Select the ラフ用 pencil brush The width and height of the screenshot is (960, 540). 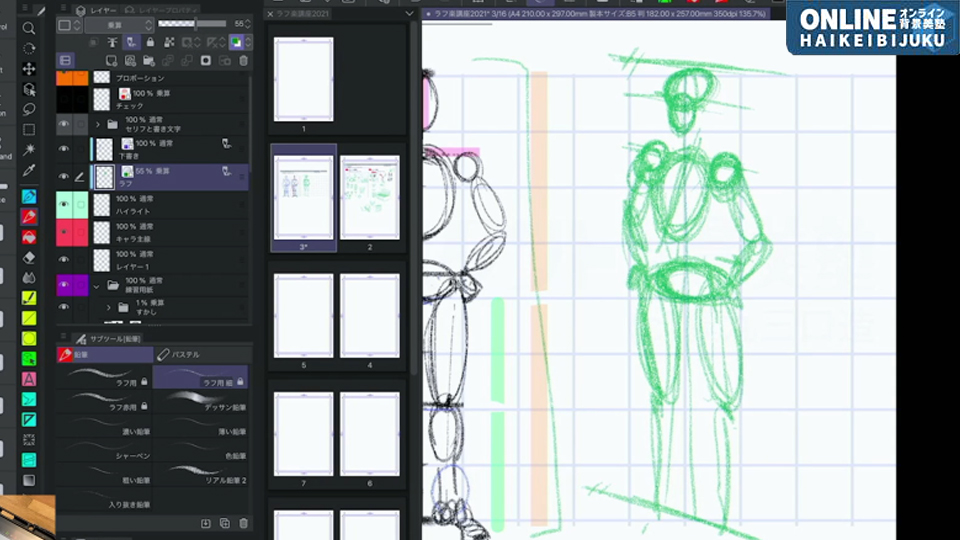[104, 377]
